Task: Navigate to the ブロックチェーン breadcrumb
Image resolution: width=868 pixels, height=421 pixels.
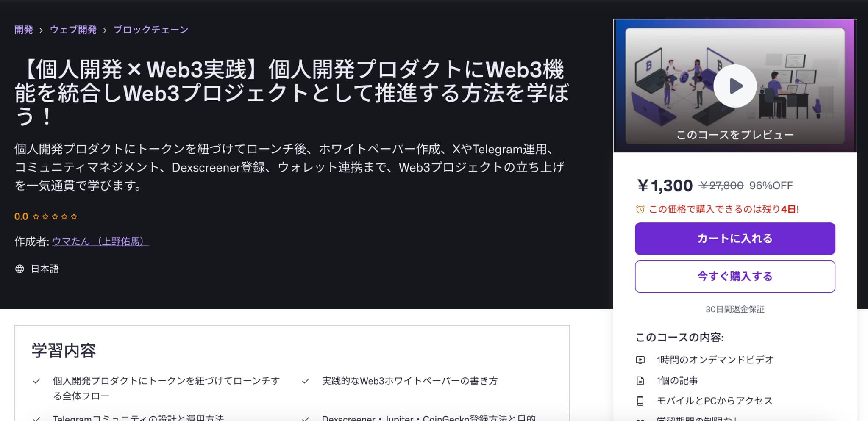Action: pyautogui.click(x=150, y=30)
